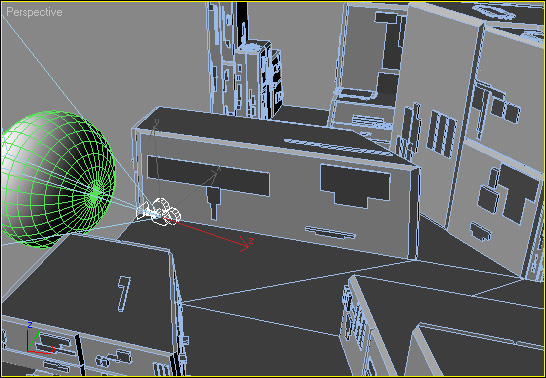Open the Perspective viewport label menu
The width and height of the screenshot is (546, 378).
(x=34, y=12)
